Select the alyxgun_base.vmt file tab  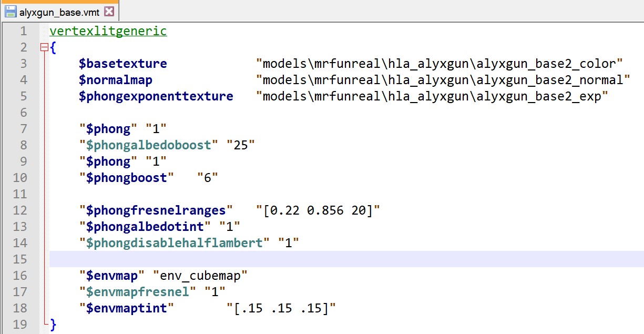click(x=59, y=11)
